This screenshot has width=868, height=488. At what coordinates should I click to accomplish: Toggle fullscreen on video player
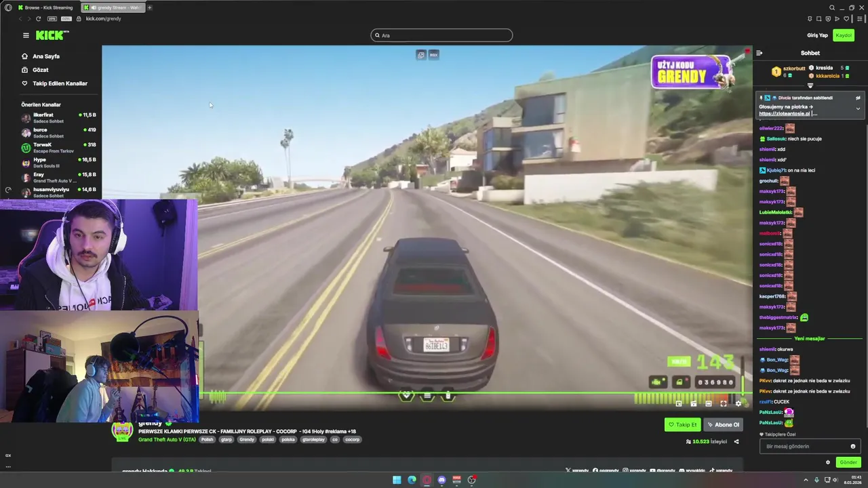click(x=724, y=404)
